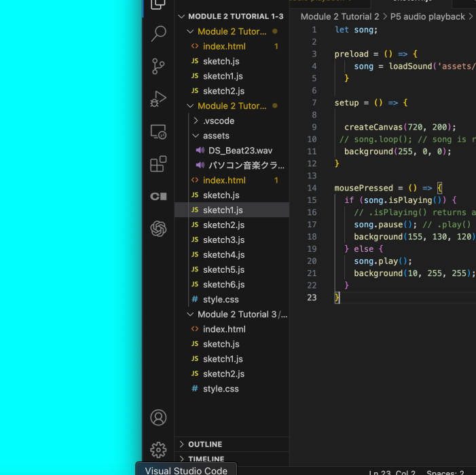Open sketch6.js file
The height and width of the screenshot is (475, 476).
[232, 284]
